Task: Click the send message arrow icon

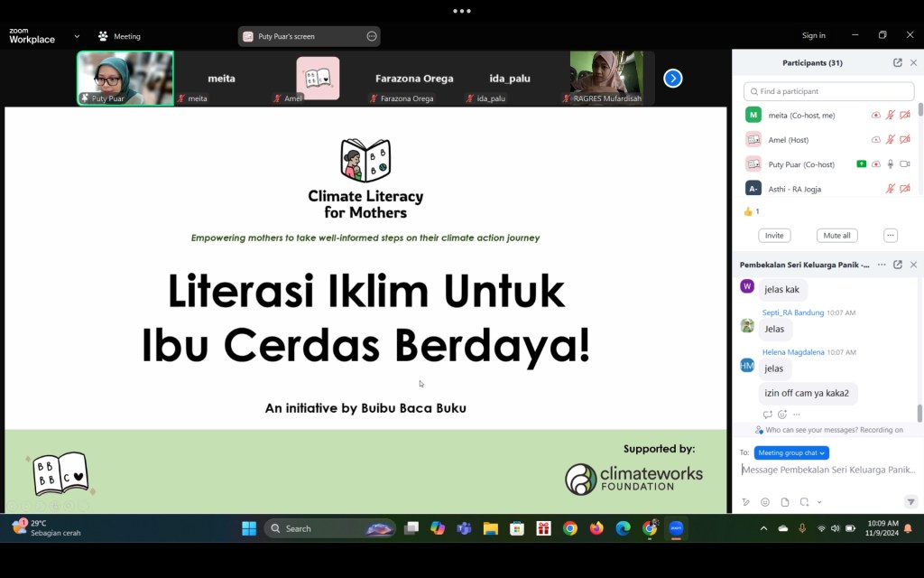Action: 910,502
